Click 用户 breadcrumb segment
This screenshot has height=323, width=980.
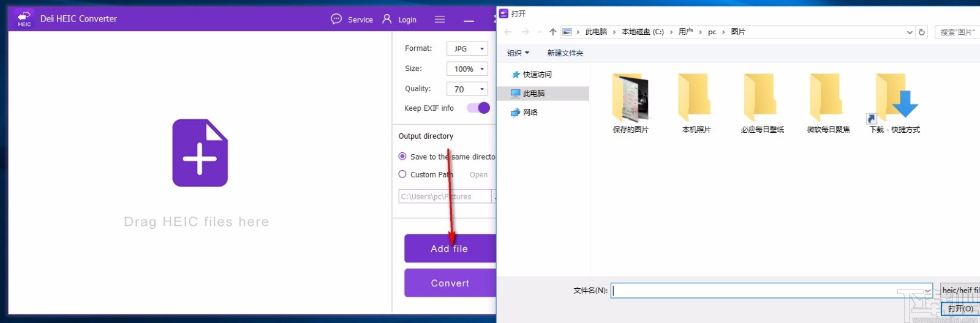(x=685, y=32)
